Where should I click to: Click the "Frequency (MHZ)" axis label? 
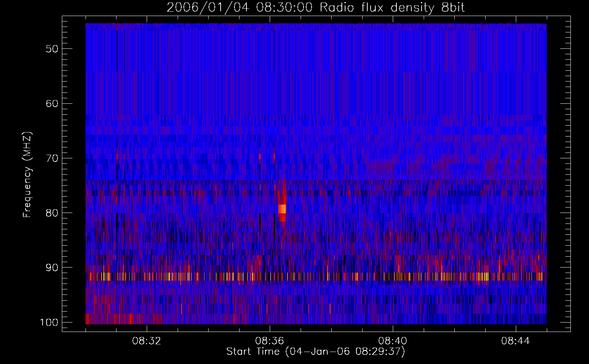coord(27,175)
